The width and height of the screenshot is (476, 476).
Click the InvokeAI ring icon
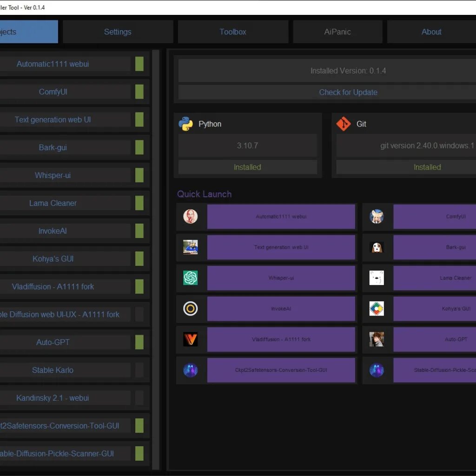(190, 309)
